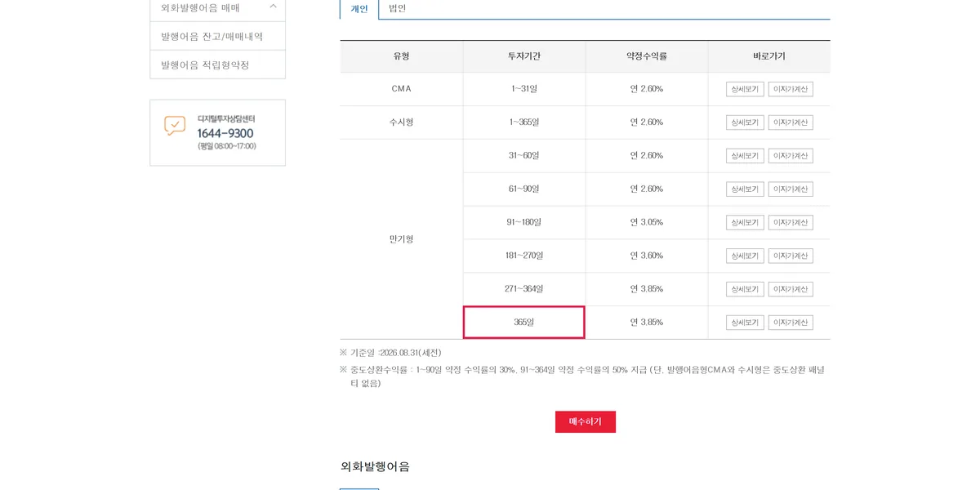
Task: Click the 181~270일 period cell
Action: tap(524, 256)
